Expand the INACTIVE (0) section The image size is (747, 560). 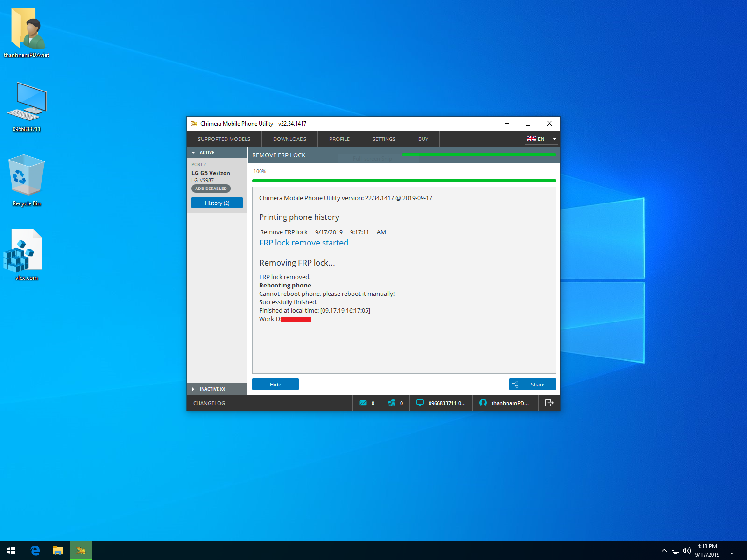tap(217, 389)
